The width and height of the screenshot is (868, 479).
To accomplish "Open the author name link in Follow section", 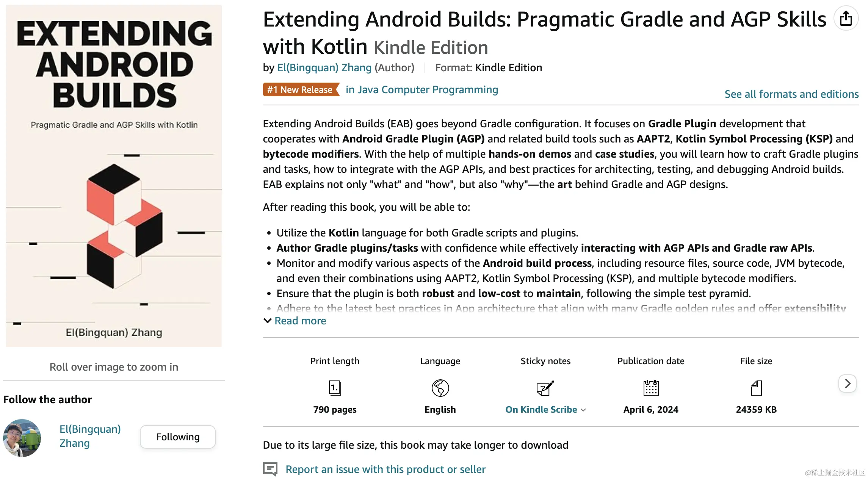I will tap(90, 436).
